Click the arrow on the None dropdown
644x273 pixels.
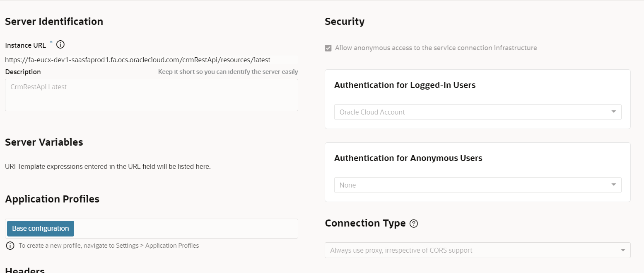coord(614,185)
